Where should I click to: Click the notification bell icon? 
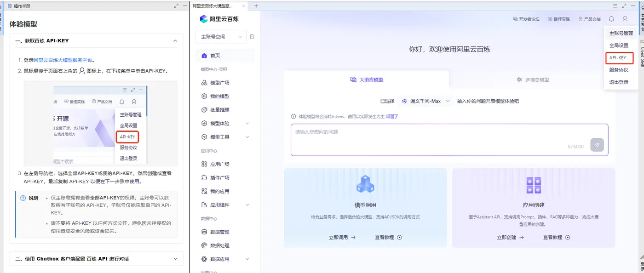point(611,19)
